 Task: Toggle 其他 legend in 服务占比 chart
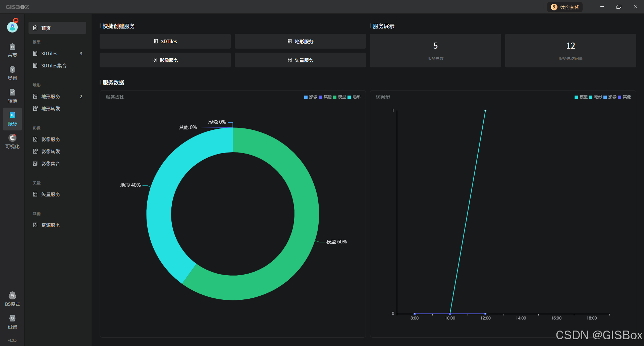coord(325,97)
